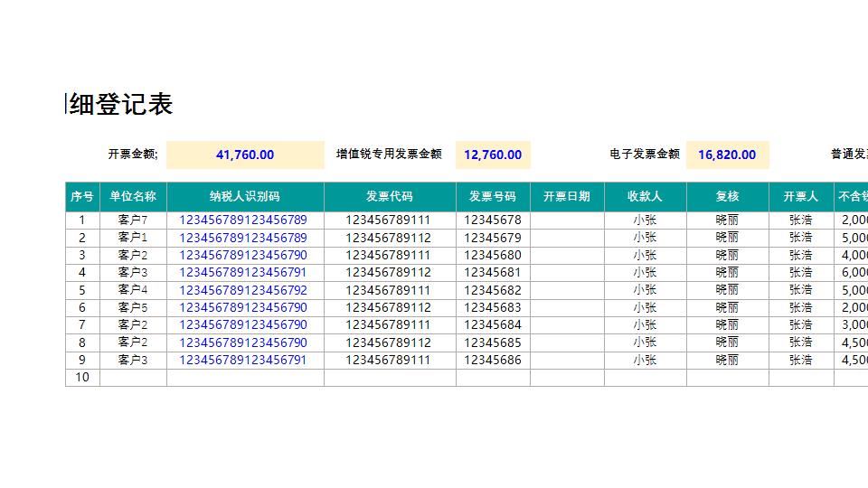This screenshot has width=868, height=488.
Task: Select the 12,760.00 special invoice amount
Action: click(x=493, y=155)
